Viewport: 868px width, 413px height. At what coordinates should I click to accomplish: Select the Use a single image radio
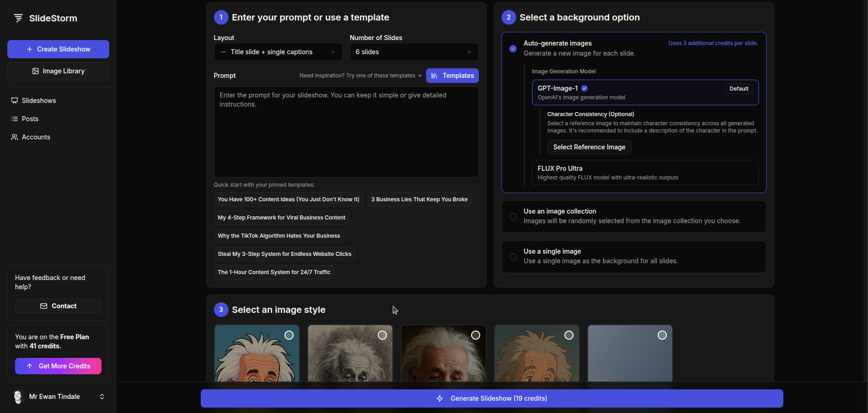click(513, 257)
